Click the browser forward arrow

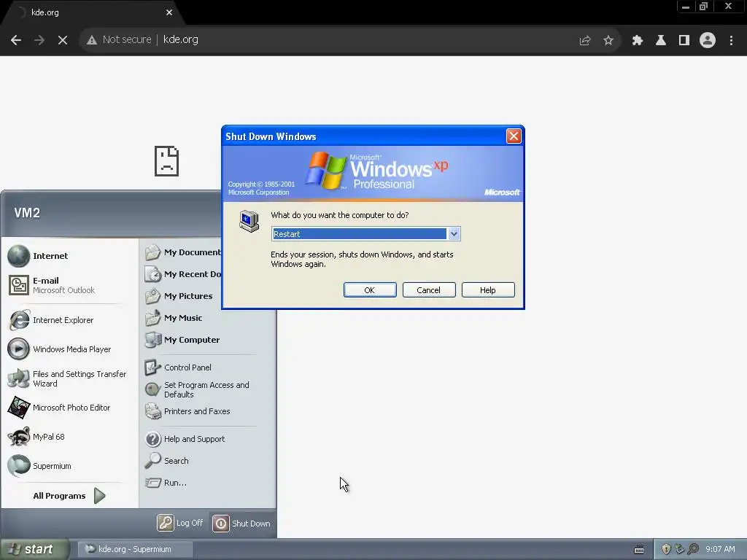click(39, 40)
